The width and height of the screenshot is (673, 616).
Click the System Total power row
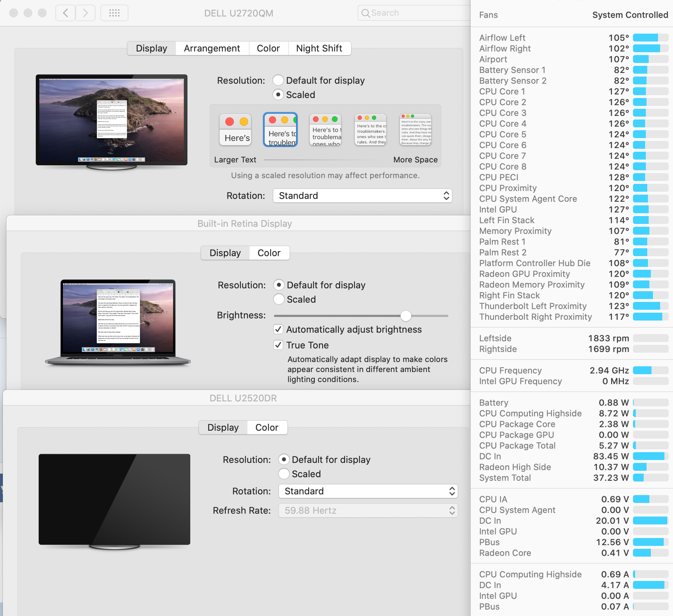(574, 478)
